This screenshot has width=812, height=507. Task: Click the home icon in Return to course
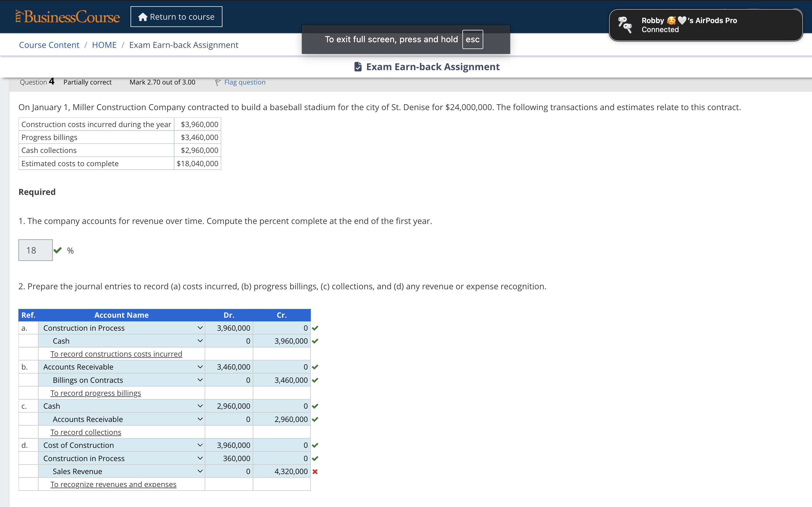pos(143,17)
